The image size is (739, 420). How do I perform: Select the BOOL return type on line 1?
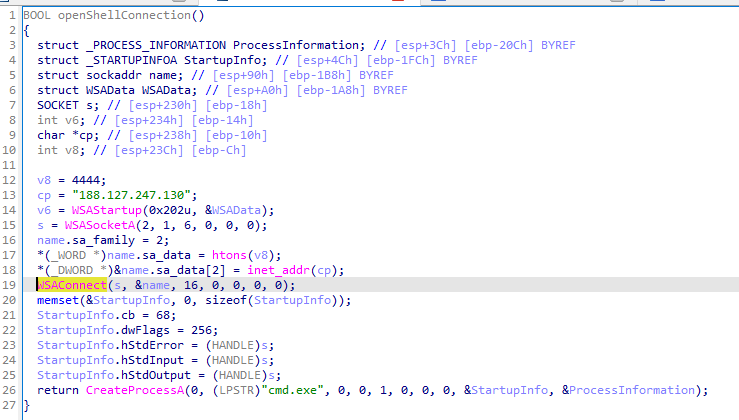tap(37, 15)
